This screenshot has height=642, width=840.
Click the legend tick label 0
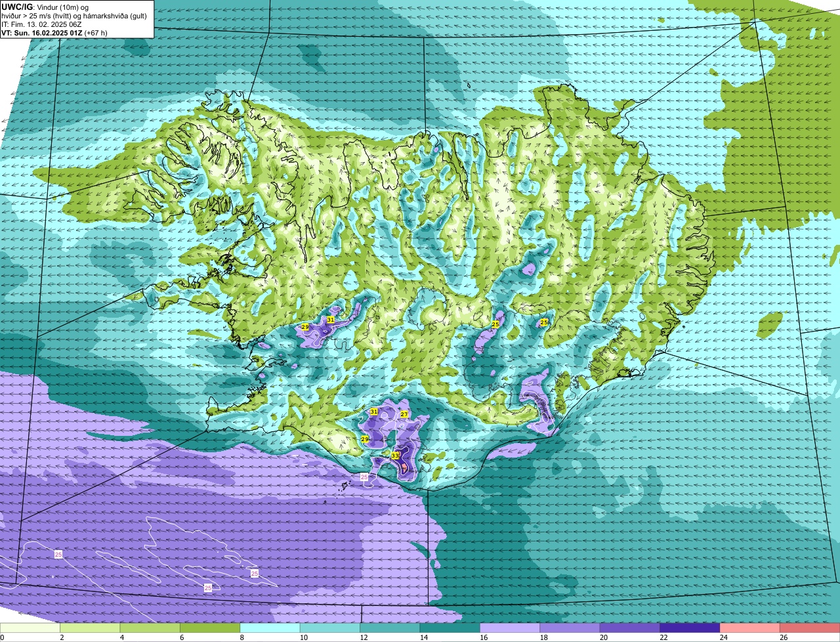click(2, 637)
